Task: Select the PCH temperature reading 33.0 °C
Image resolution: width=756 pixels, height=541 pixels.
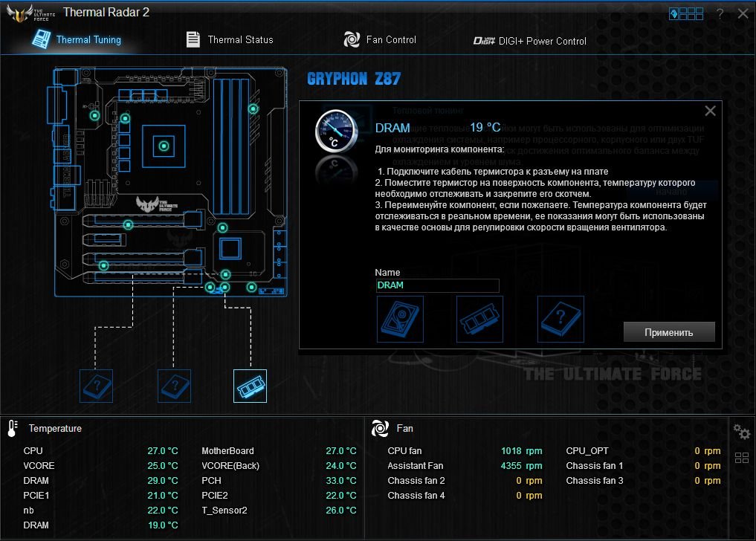Action: click(x=341, y=481)
